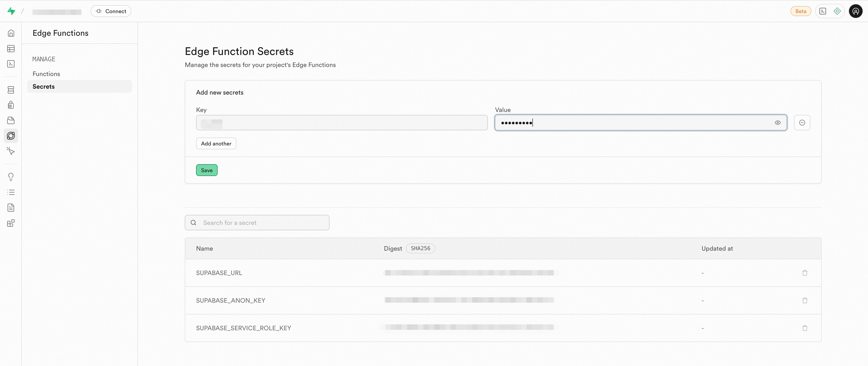The width and height of the screenshot is (868, 366).
Task: Open the user account avatar menu
Action: tap(855, 11)
